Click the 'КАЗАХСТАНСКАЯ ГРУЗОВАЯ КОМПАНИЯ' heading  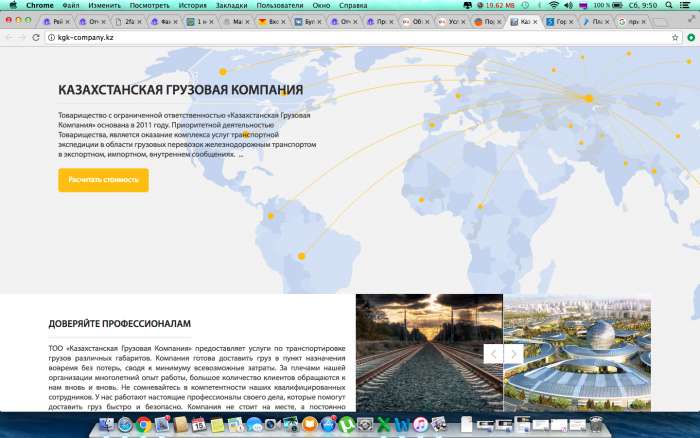tap(180, 90)
